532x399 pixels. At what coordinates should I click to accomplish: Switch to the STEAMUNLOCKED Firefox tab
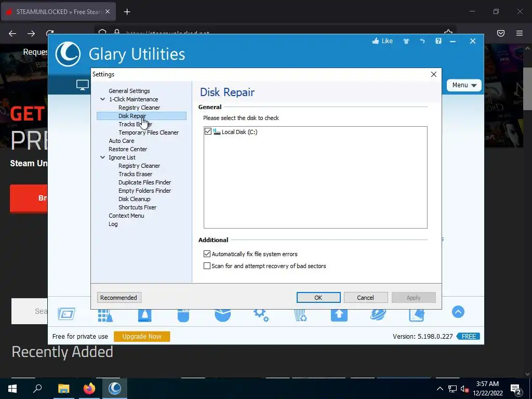(x=58, y=12)
